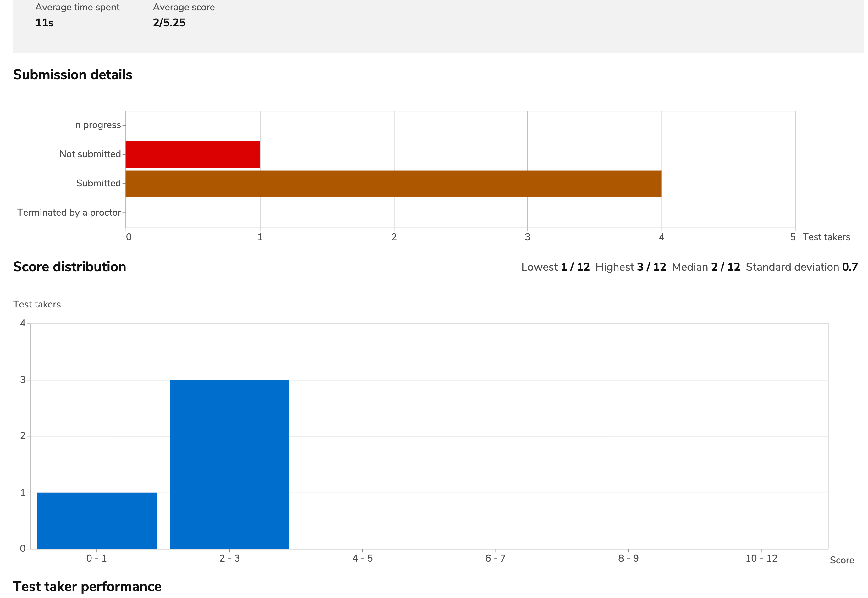
Task: Click the Lowest 1 / 12 statistic
Action: pyautogui.click(x=556, y=267)
